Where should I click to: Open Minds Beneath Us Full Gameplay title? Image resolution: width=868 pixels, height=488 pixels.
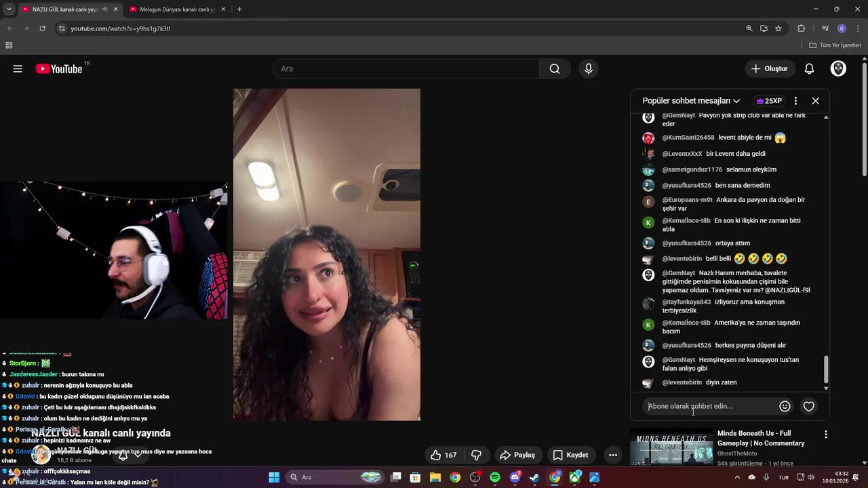(761, 438)
